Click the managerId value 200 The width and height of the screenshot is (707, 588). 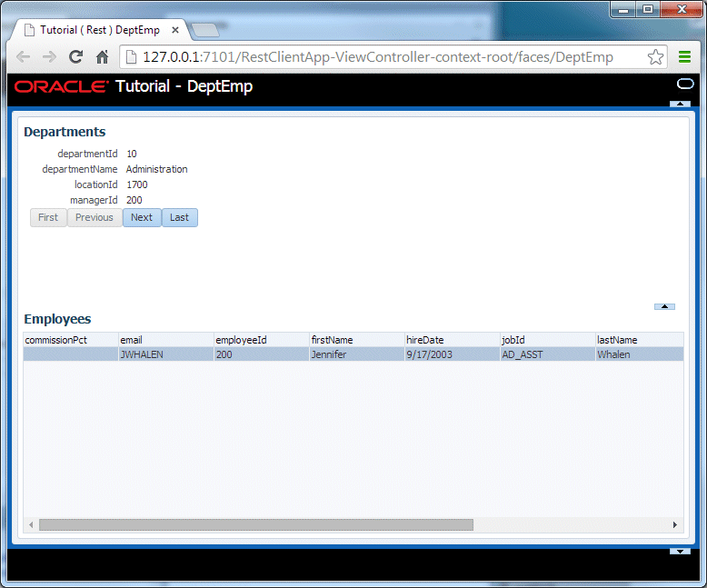pos(134,200)
